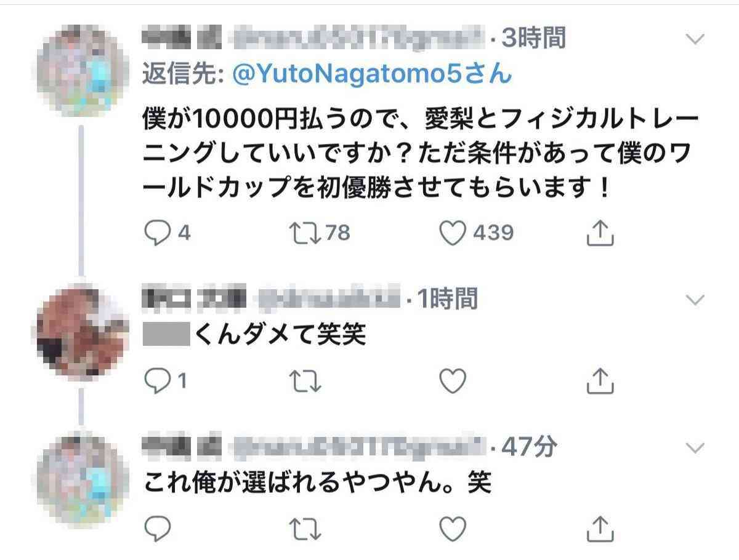Share the first tweet about 10000円

point(600,232)
